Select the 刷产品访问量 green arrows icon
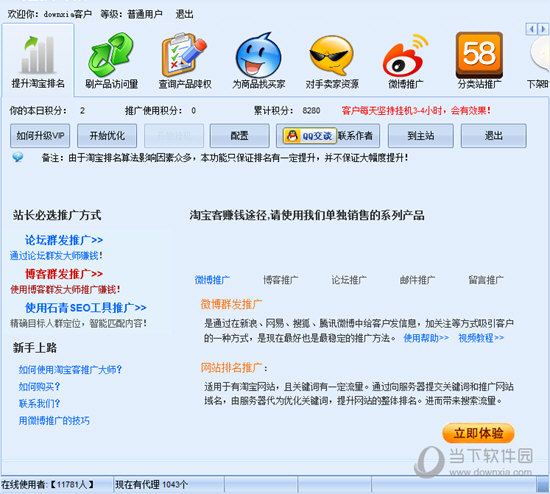 (x=111, y=54)
